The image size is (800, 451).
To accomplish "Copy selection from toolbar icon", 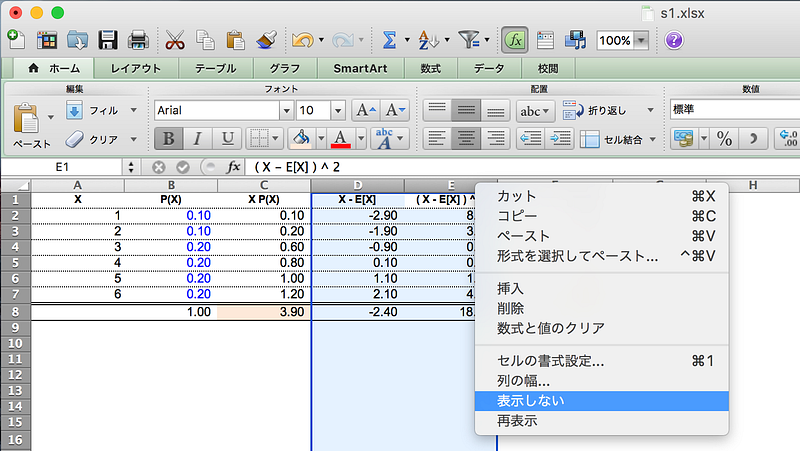I will click(205, 40).
